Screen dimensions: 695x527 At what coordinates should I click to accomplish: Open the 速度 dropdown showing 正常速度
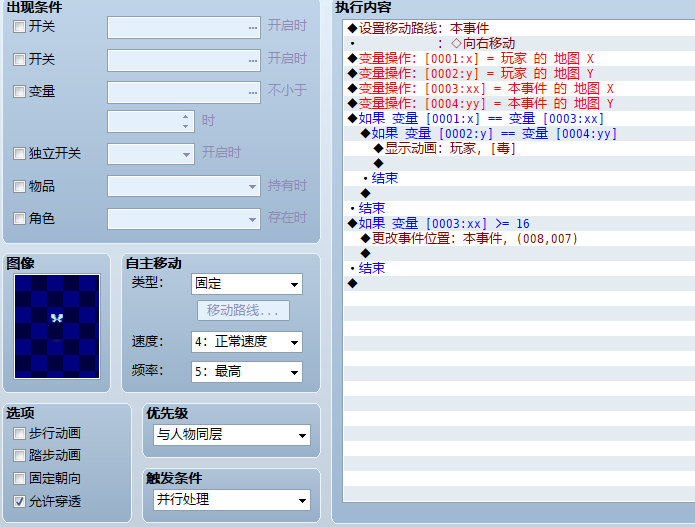(x=247, y=342)
